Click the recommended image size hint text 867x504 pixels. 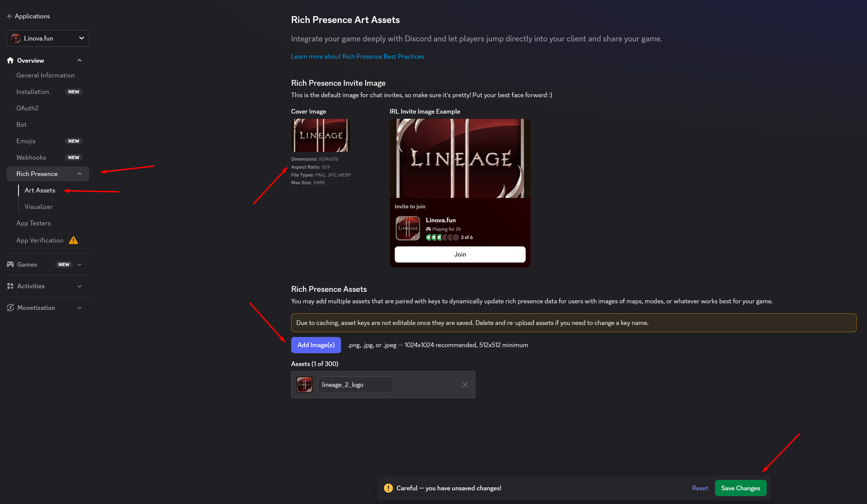(438, 345)
